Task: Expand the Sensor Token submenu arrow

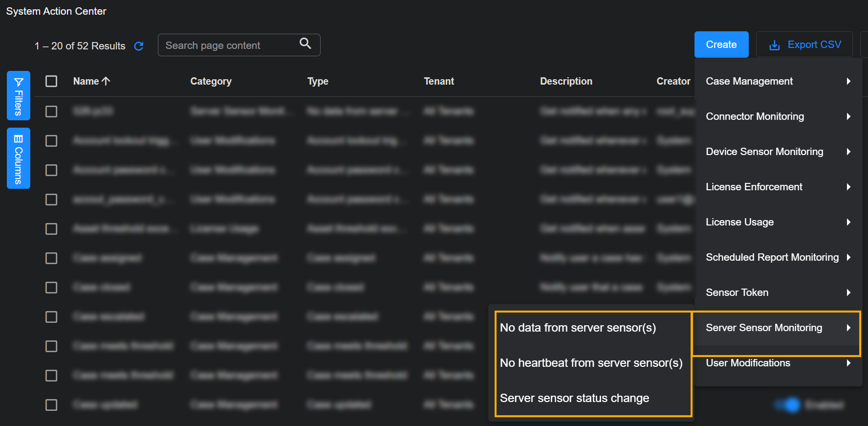Action: coord(848,292)
